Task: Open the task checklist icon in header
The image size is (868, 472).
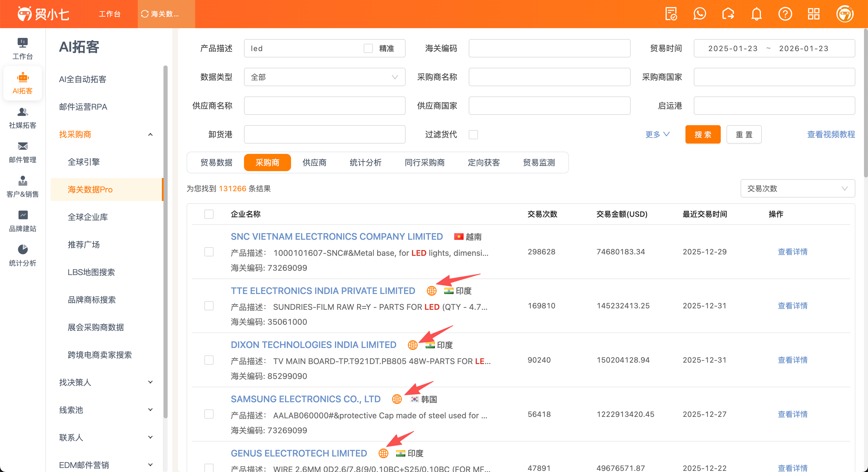Action: coord(671,14)
